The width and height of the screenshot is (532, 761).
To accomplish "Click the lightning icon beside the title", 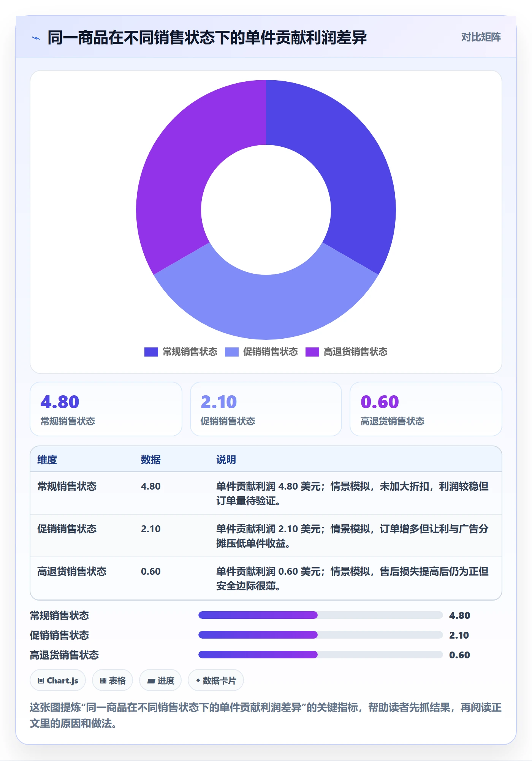I will click(x=36, y=38).
